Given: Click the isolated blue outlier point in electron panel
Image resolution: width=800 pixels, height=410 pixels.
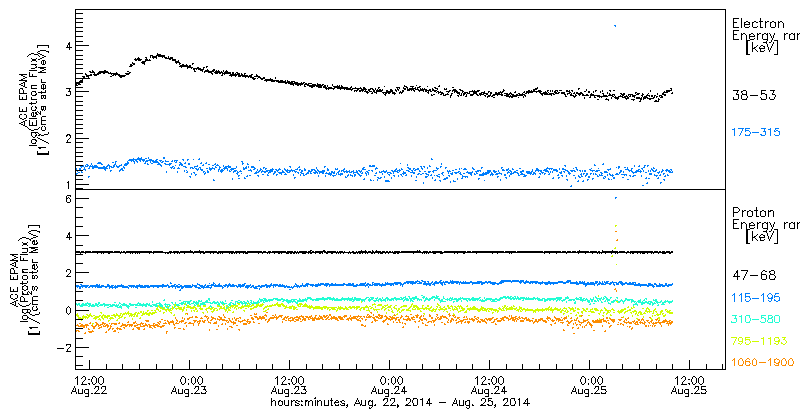Looking at the screenshot, I should coord(615,25).
